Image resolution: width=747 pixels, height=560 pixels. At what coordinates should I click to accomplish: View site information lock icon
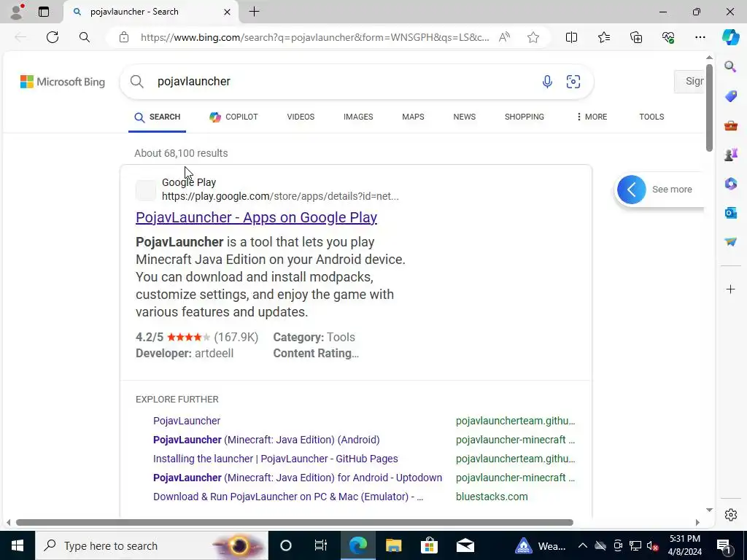click(x=124, y=37)
